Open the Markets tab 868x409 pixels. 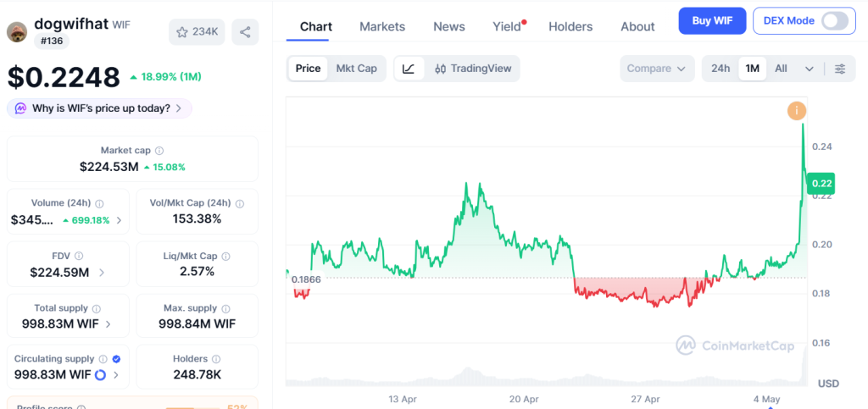[382, 26]
